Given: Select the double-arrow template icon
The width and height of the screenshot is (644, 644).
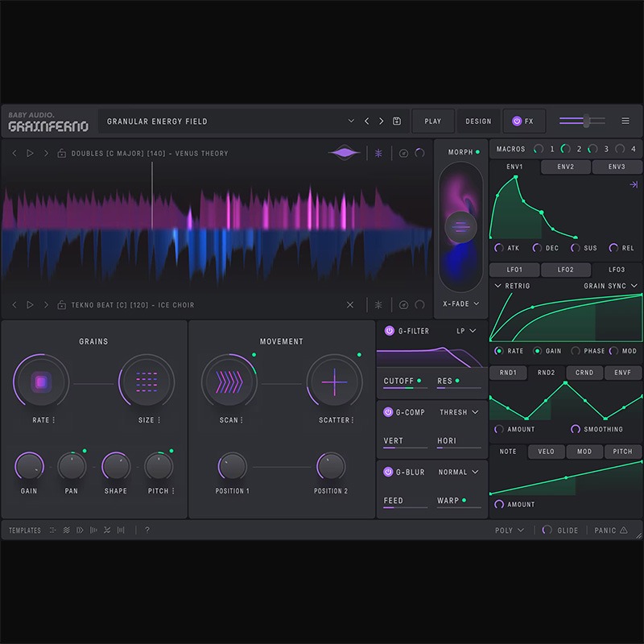Looking at the screenshot, I should tap(80, 530).
